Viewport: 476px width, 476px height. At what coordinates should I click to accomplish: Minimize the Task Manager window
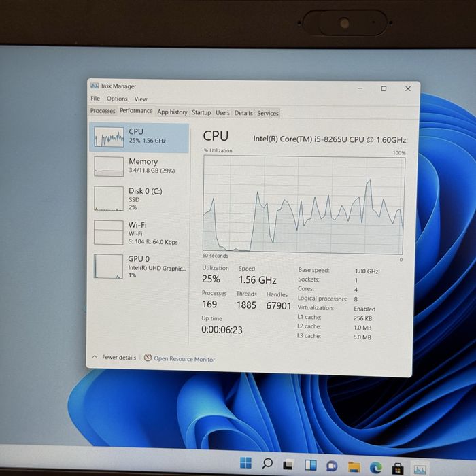pos(360,88)
